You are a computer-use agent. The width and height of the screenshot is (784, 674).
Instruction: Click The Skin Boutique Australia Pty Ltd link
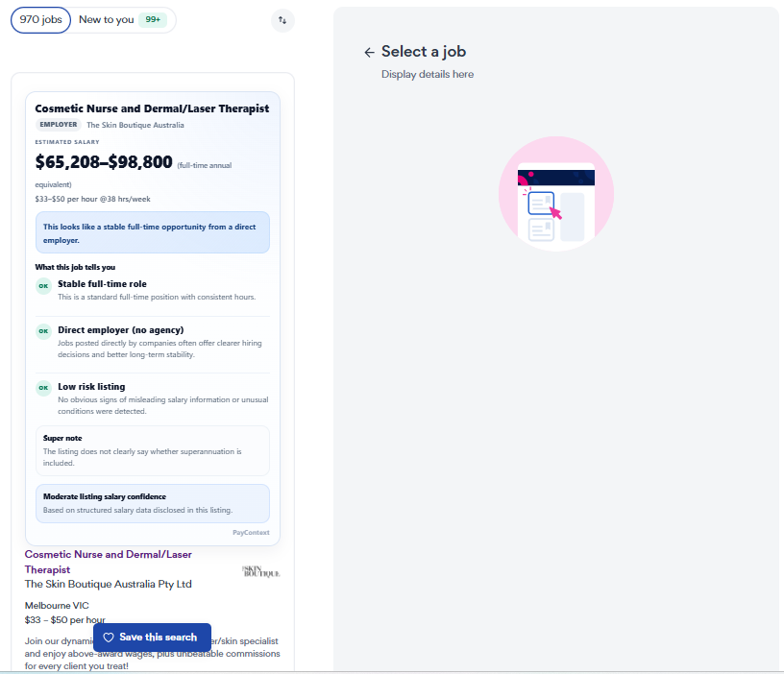coord(108,583)
